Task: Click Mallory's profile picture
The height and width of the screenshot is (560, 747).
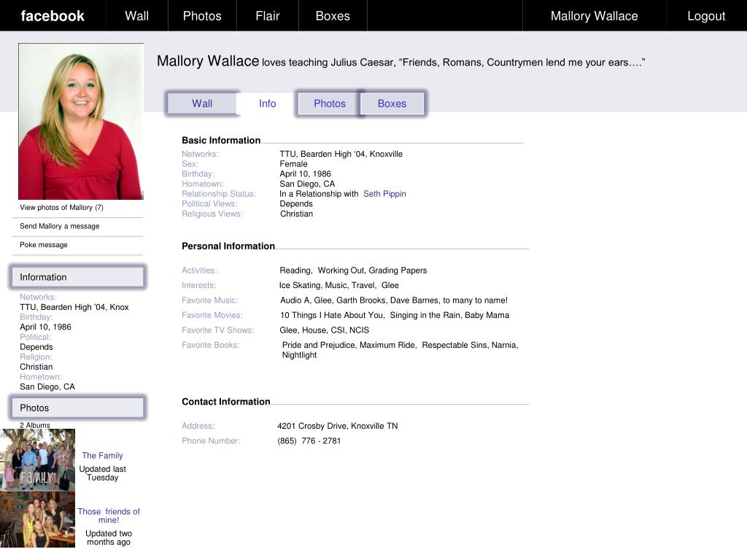Action: (81, 122)
